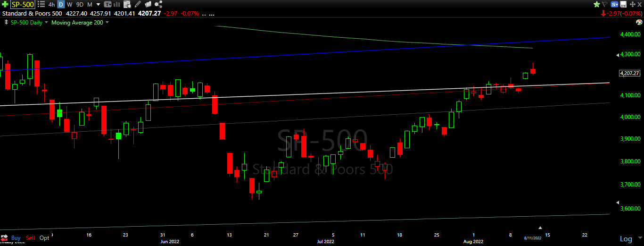
Task: Click the scale up-down arrows icon
Action: click(x=6, y=22)
